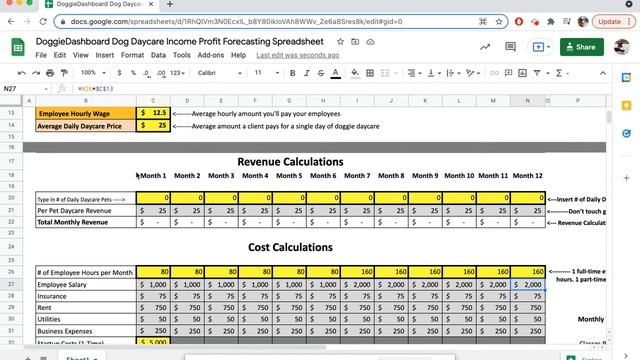Toggle strikethrough formatting
Image resolution: width=640 pixels, height=360 pixels.
click(321, 73)
